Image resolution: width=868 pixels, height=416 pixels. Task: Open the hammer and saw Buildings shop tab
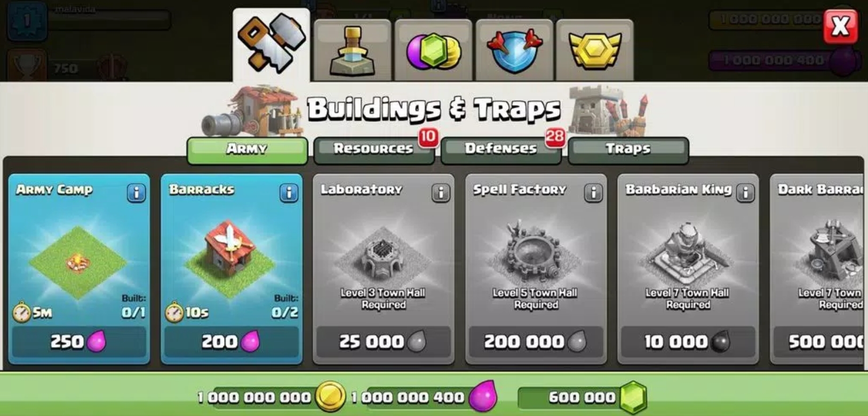[271, 45]
